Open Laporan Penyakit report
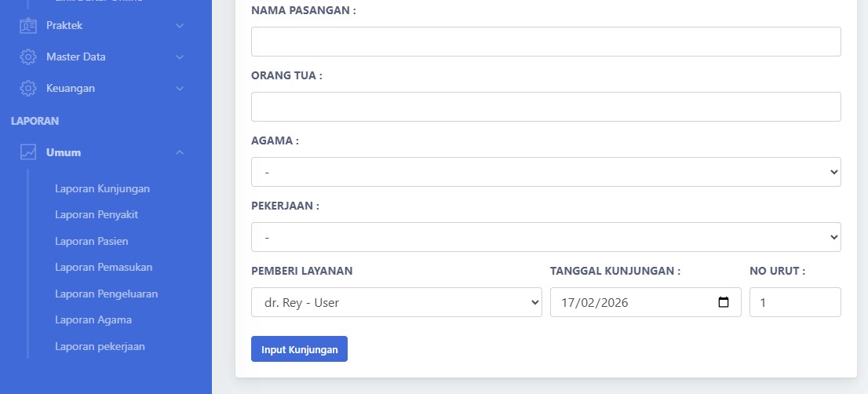Viewport: 868px width, 394px height. (97, 214)
